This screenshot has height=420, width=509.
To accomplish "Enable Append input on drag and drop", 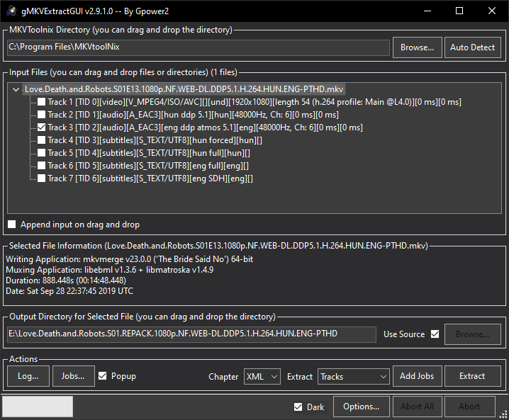I will click(12, 225).
